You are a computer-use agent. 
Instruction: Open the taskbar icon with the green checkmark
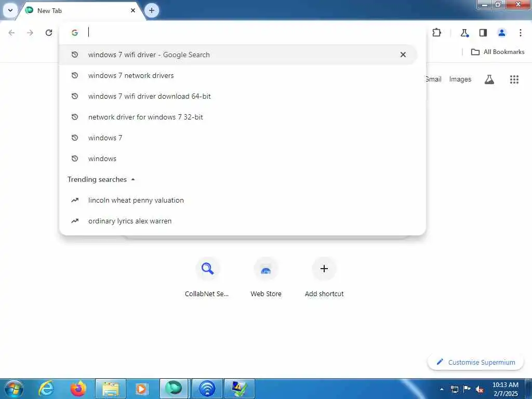(239, 389)
